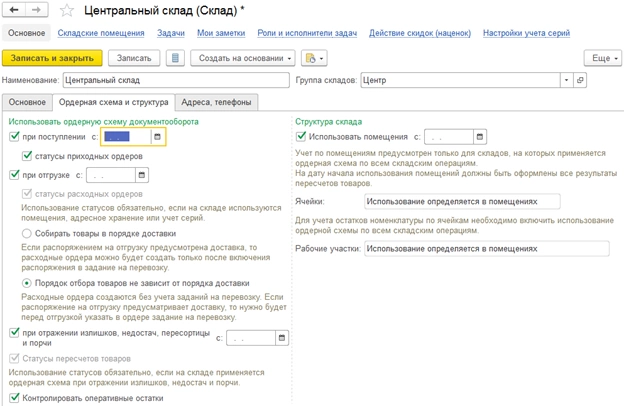Toggle 'при отражении излишков, недостач' checkbox
624x406 pixels.
tap(14, 332)
